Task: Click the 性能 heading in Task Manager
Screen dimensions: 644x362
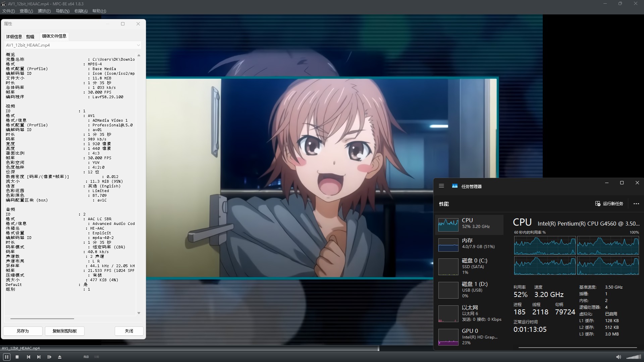Action: tap(444, 204)
